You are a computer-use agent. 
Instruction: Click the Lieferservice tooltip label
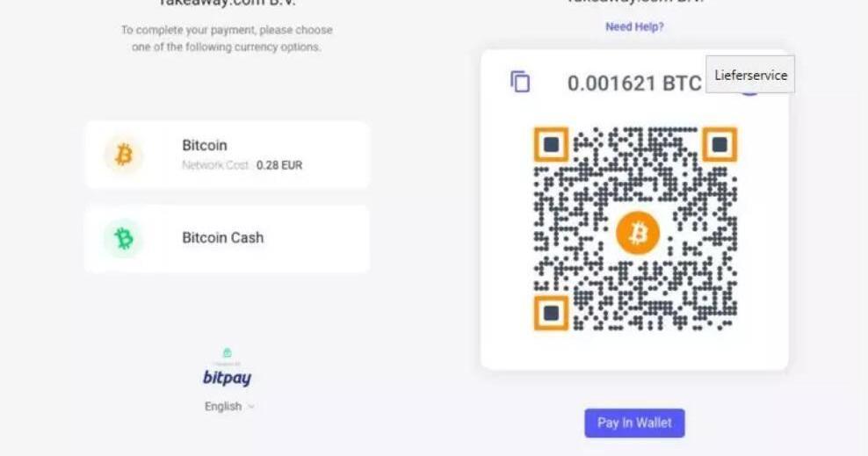(x=750, y=75)
